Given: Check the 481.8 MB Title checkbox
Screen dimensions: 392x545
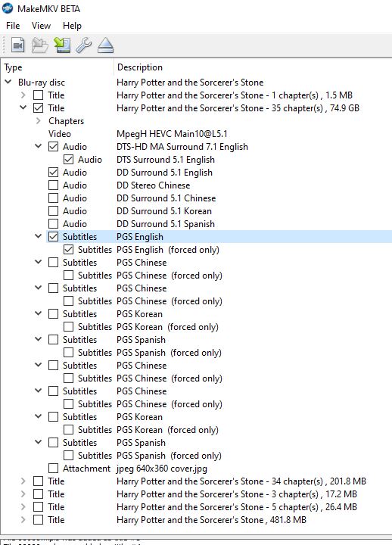Looking at the screenshot, I should click(x=39, y=519).
